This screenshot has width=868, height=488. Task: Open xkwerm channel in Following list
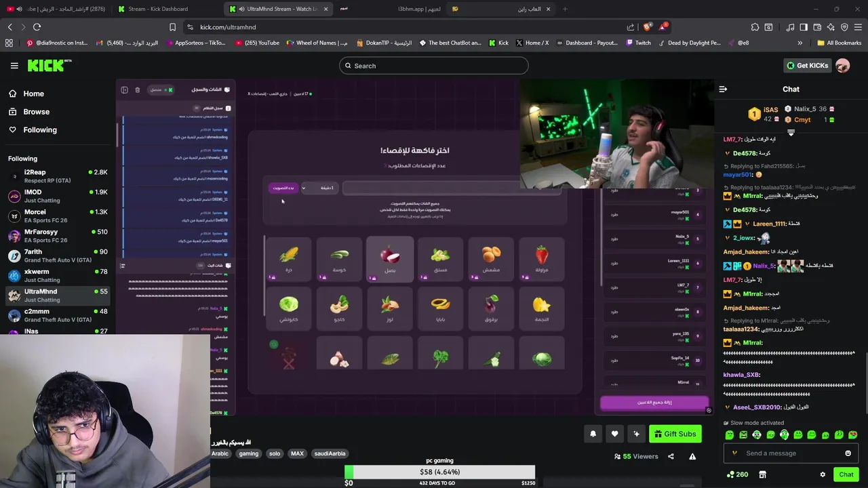click(58, 275)
